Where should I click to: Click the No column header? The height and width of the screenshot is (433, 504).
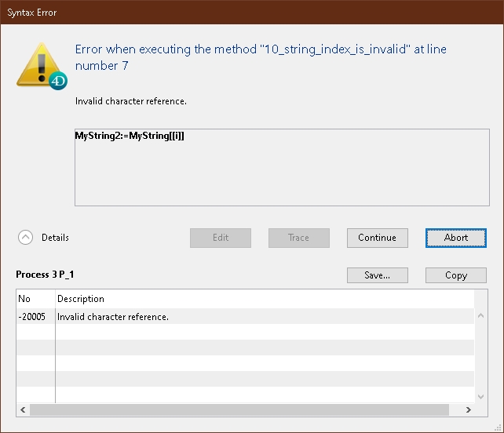pos(24,299)
